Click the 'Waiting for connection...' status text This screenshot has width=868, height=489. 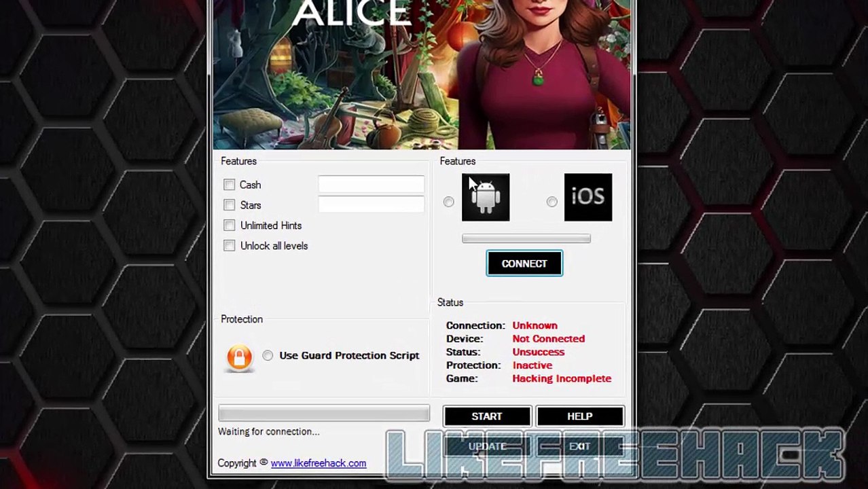(269, 431)
